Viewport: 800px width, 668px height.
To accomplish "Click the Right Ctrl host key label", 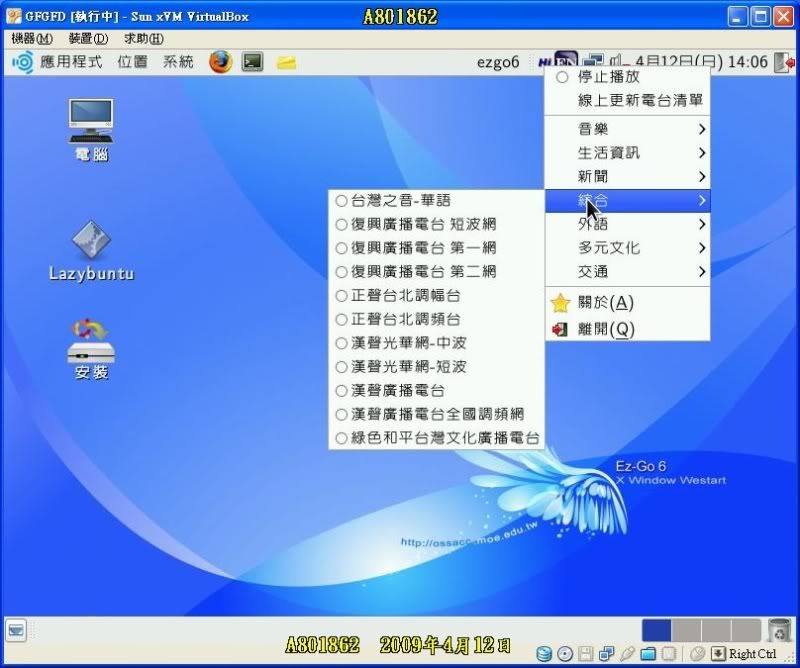I will 753,654.
